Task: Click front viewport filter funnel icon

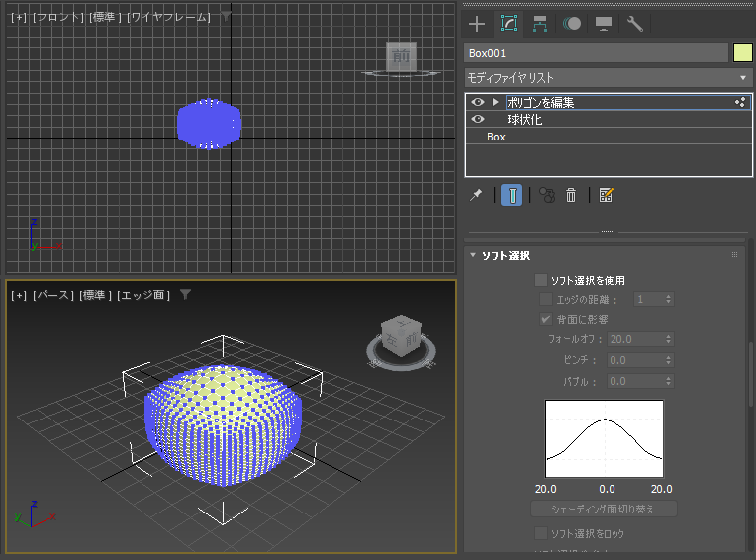Action: tap(226, 17)
